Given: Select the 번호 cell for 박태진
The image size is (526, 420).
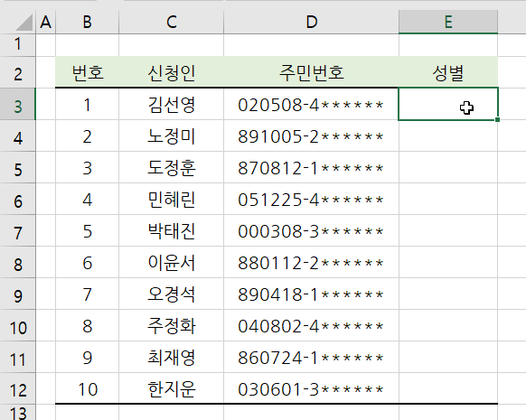Looking at the screenshot, I should pos(88,230).
